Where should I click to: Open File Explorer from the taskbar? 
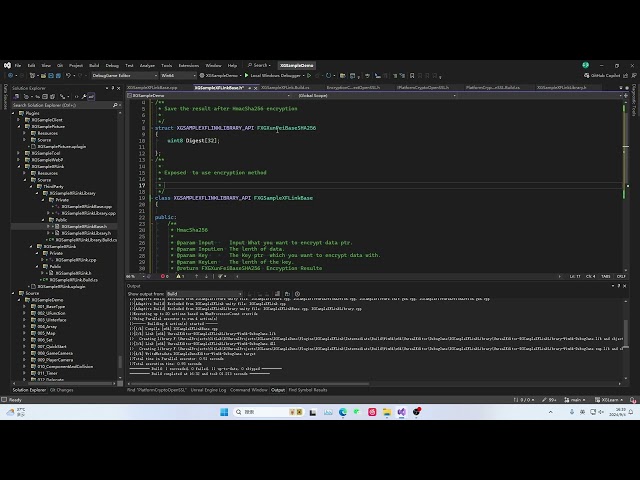pos(387,412)
